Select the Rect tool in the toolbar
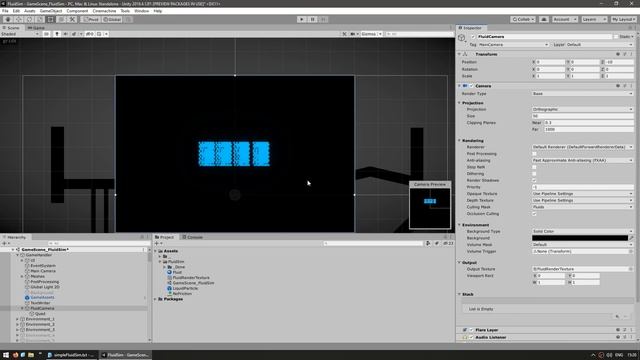The image size is (640, 360). point(51,19)
